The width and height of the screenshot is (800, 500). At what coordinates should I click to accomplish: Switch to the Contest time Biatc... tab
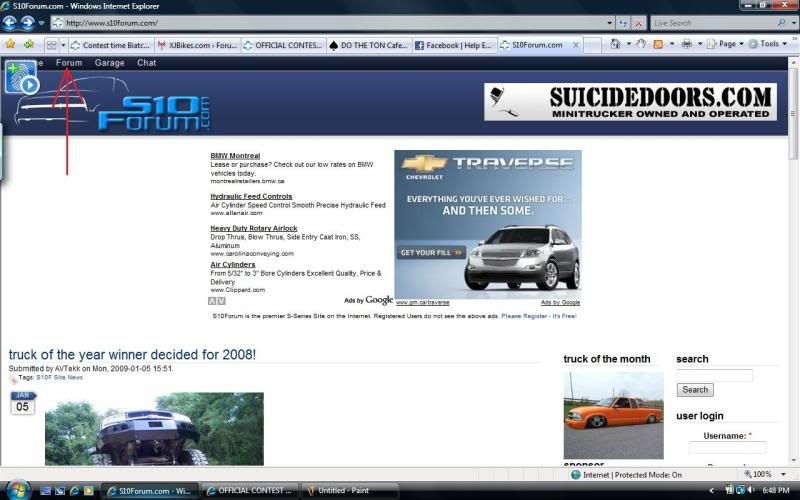click(x=111, y=45)
